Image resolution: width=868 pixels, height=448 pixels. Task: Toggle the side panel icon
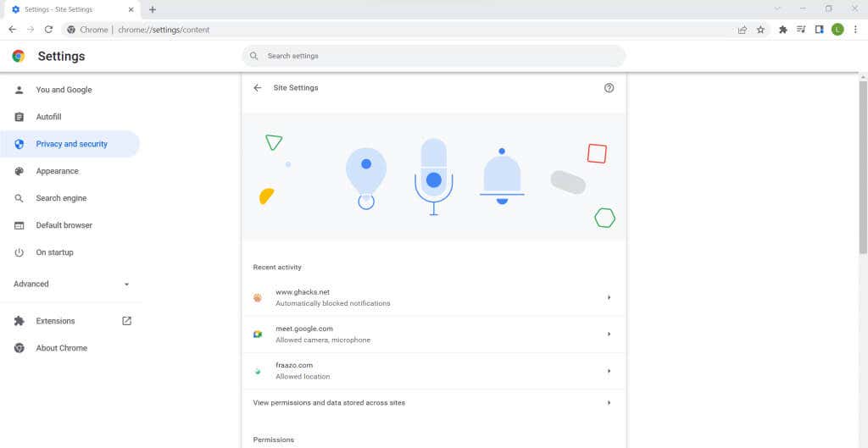point(820,30)
